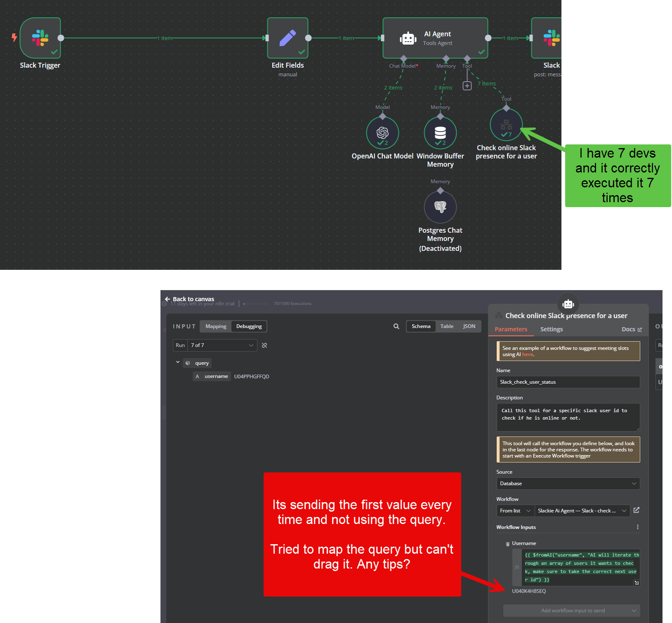The height and width of the screenshot is (623, 672).
Task: Click the Description text area
Action: pos(568,417)
